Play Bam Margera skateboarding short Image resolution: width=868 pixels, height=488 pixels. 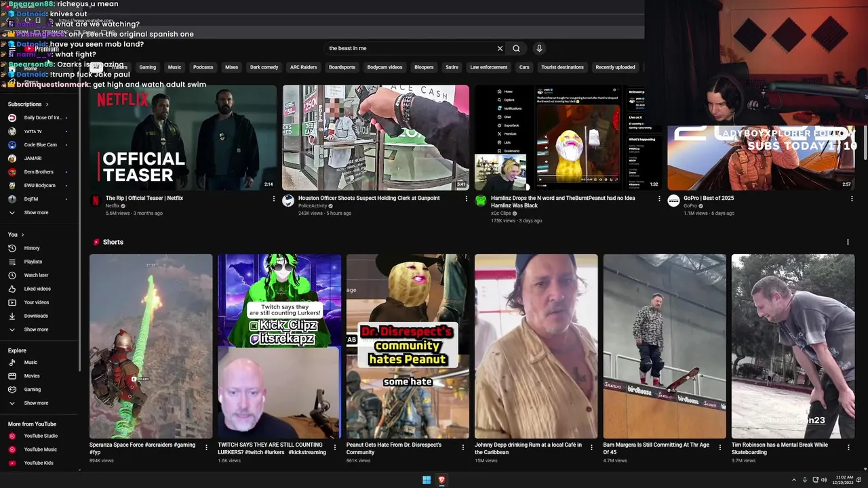point(665,346)
